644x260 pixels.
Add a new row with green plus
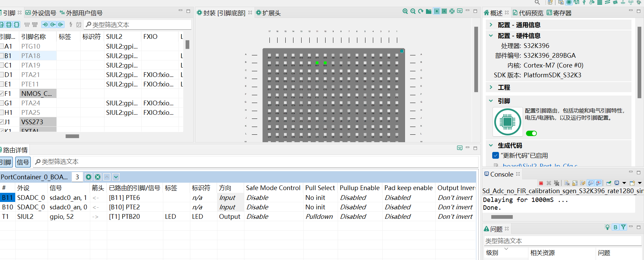coord(89,177)
